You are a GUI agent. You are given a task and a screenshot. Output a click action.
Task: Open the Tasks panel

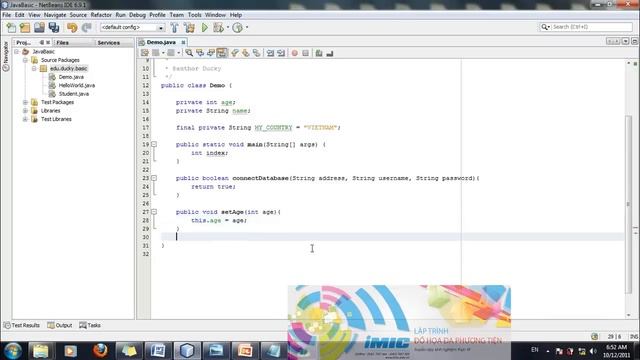90,325
